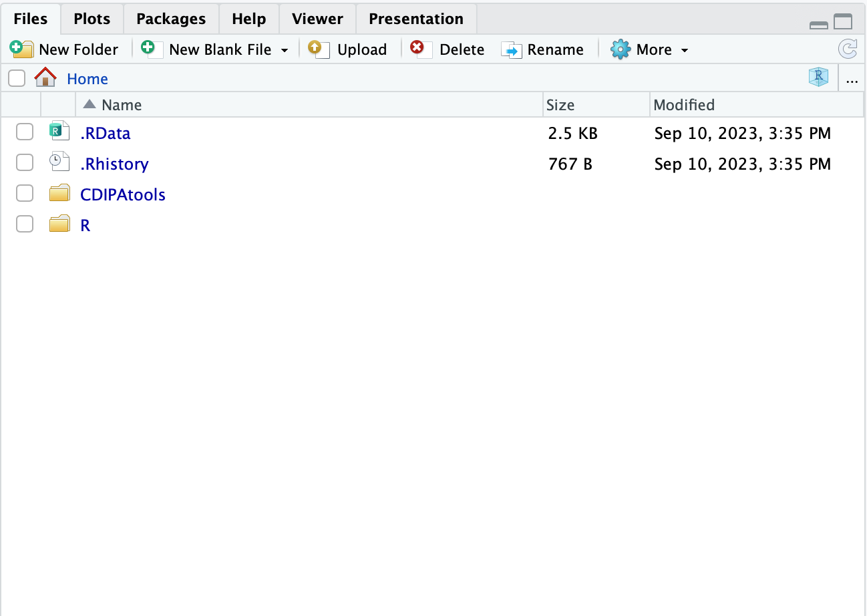Toggle the select-all checkbox beside Home

click(x=17, y=78)
